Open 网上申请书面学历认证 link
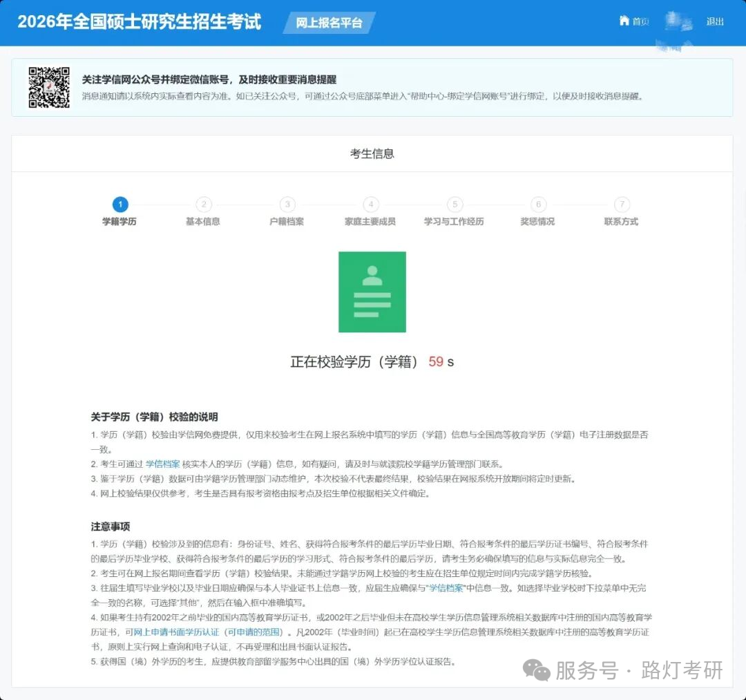 click(175, 632)
